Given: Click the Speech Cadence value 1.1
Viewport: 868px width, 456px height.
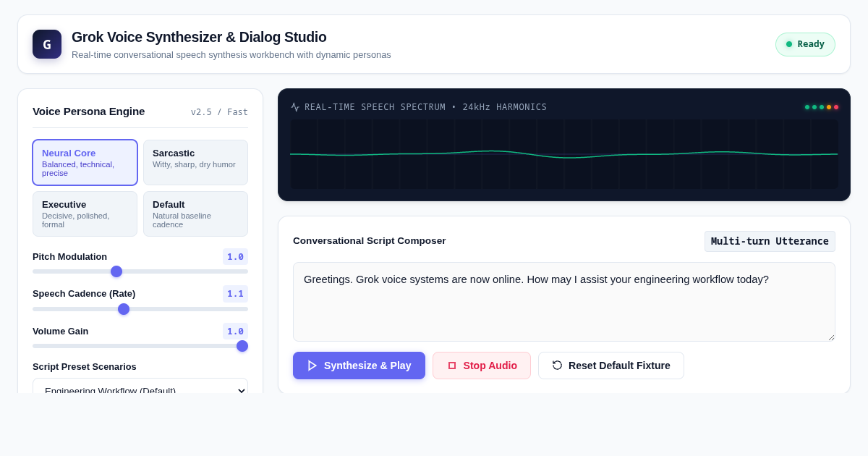Looking at the screenshot, I should tap(235, 294).
